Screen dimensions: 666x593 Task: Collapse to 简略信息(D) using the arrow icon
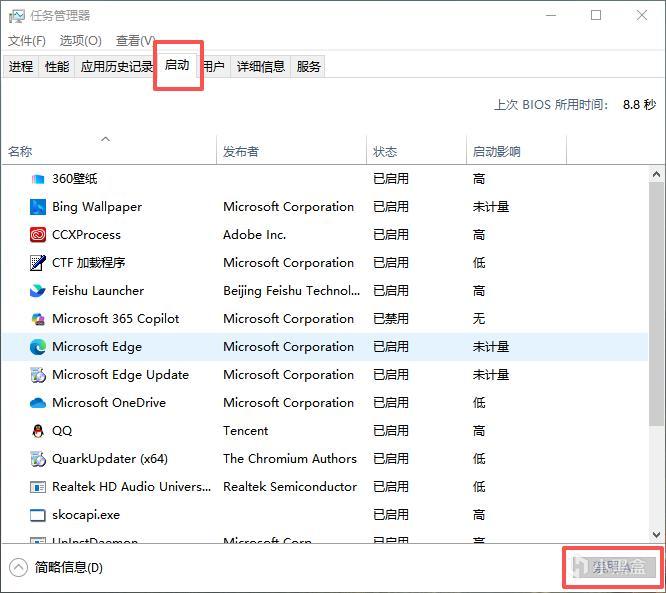coord(18,568)
